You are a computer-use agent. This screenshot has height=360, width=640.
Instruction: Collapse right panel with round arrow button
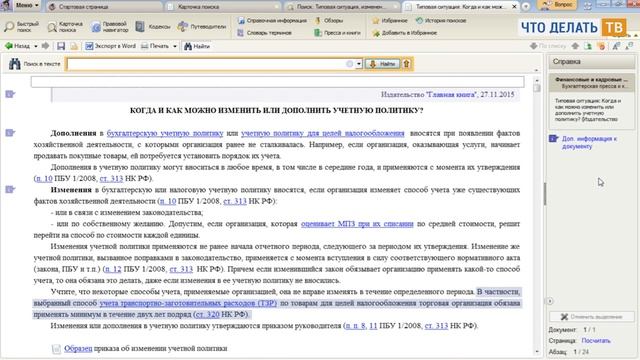(x=550, y=301)
